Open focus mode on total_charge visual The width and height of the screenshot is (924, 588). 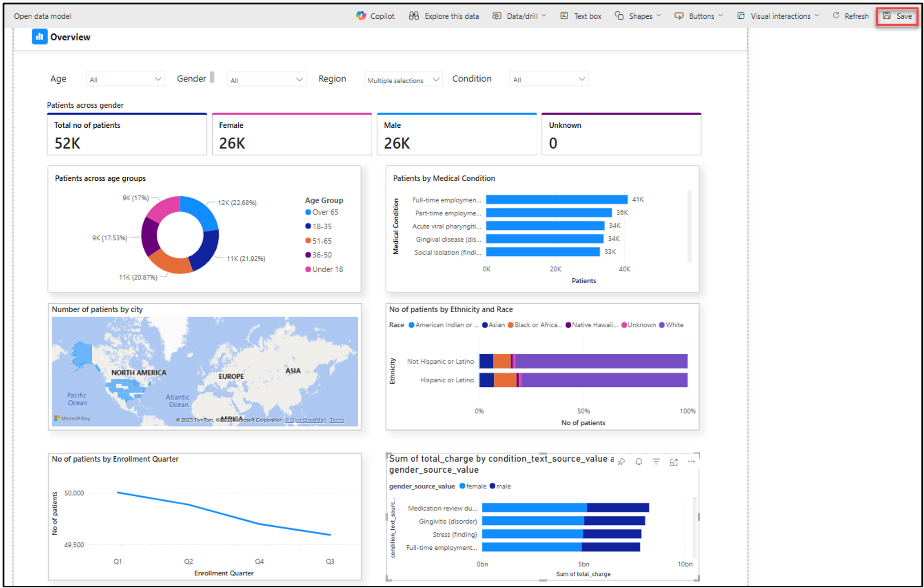[x=673, y=462]
